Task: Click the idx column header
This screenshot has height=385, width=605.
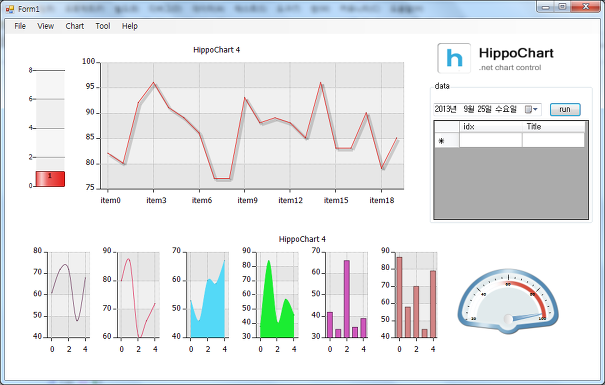Action: [x=490, y=127]
